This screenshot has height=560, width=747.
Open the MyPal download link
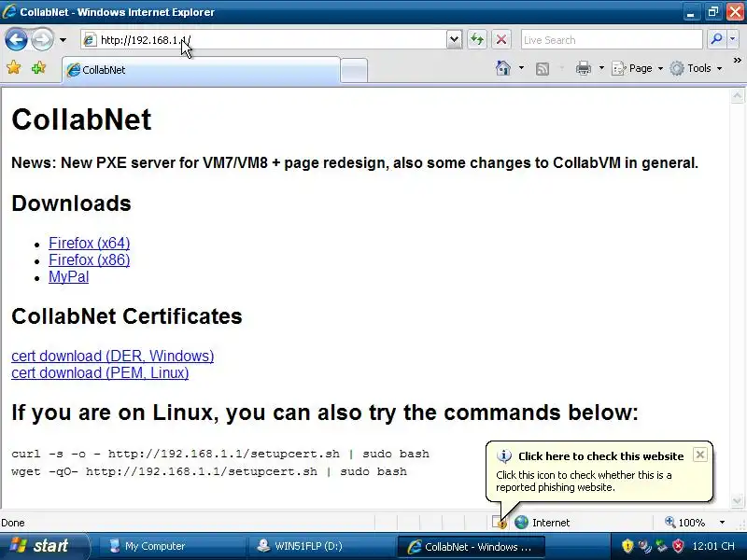(x=68, y=276)
